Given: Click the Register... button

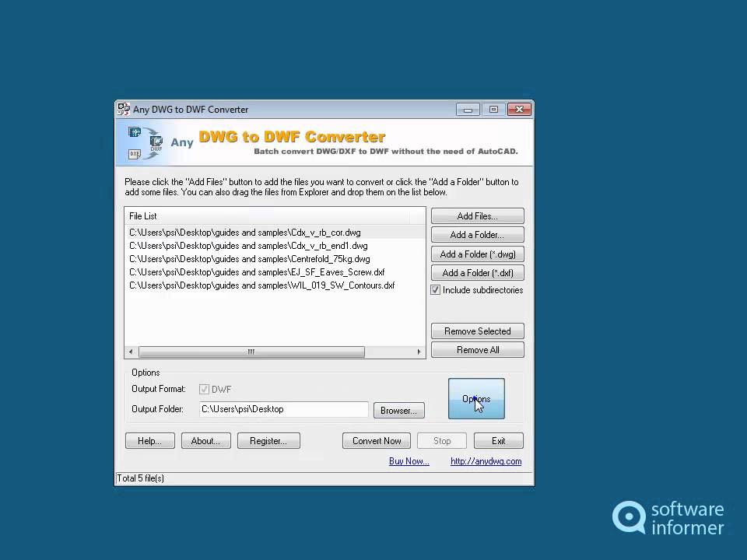Looking at the screenshot, I should tap(268, 441).
